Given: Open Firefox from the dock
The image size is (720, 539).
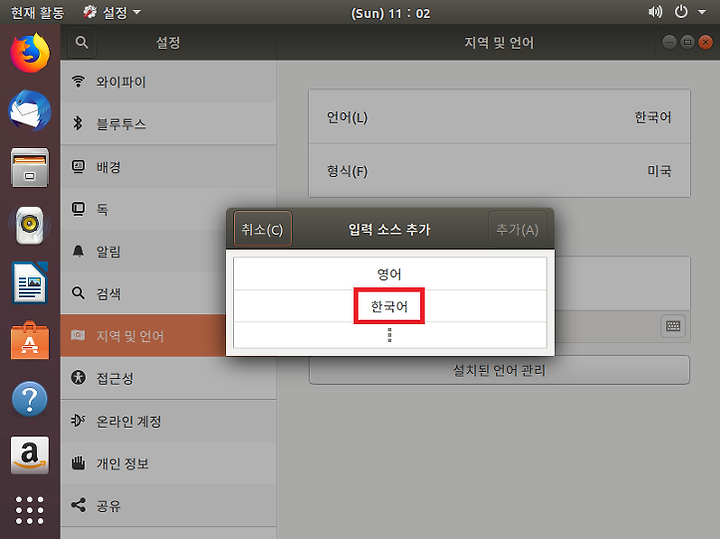Looking at the screenshot, I should point(30,53).
